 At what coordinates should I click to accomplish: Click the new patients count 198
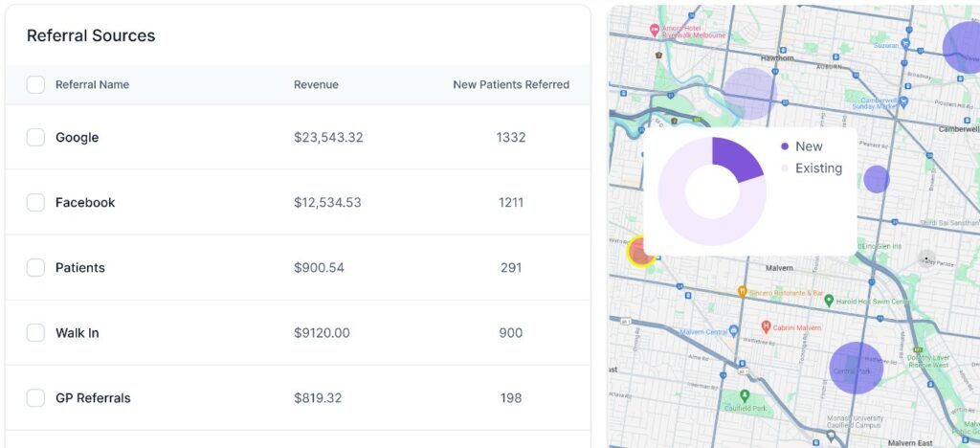(511, 398)
